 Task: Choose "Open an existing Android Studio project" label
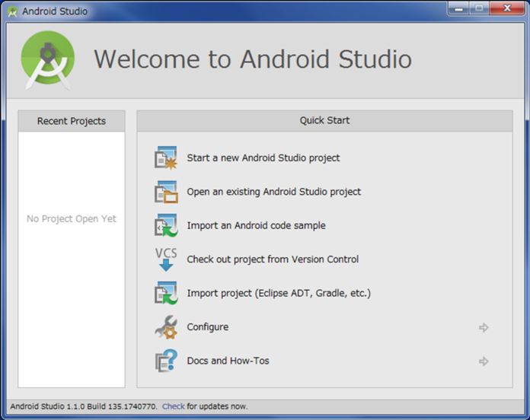tap(274, 192)
